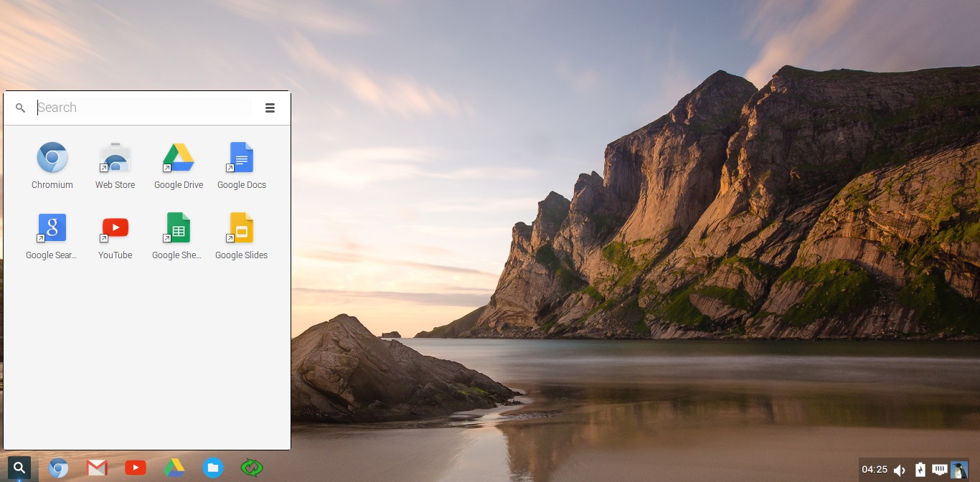Click the volume speaker icon in the tray
The width and height of the screenshot is (980, 482).
click(x=900, y=470)
